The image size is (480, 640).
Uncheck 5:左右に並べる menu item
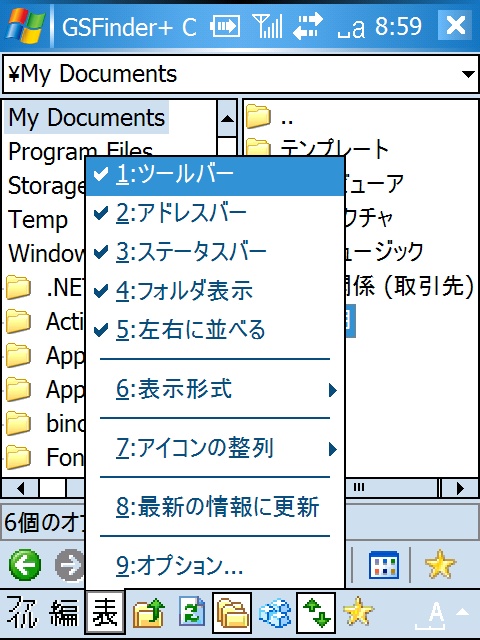coord(215,329)
